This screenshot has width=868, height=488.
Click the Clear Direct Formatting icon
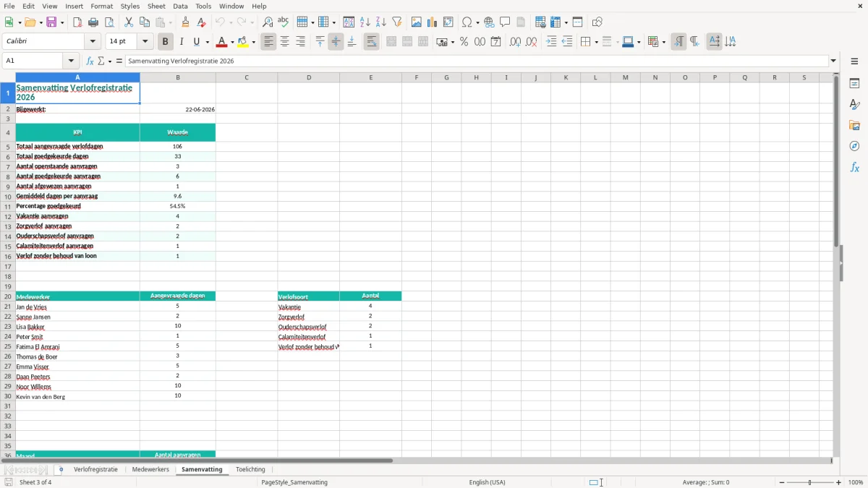click(x=202, y=22)
